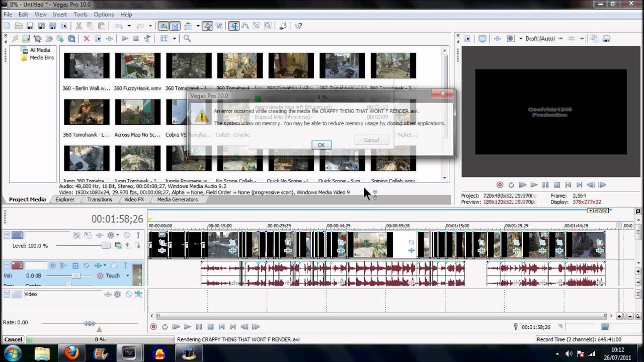Click Windows Start orb
This screenshot has width=644, height=362.
tap(13, 353)
